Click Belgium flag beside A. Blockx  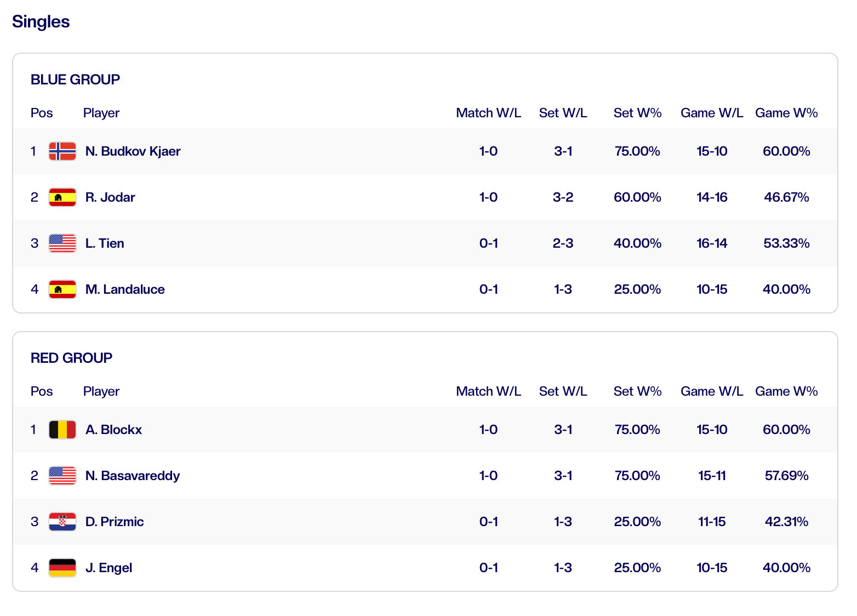62,430
